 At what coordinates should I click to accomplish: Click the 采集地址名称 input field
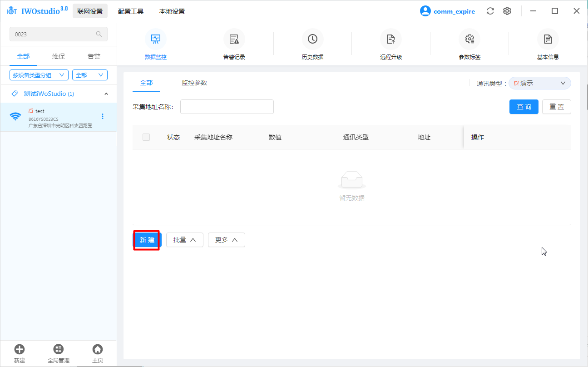pyautogui.click(x=227, y=107)
